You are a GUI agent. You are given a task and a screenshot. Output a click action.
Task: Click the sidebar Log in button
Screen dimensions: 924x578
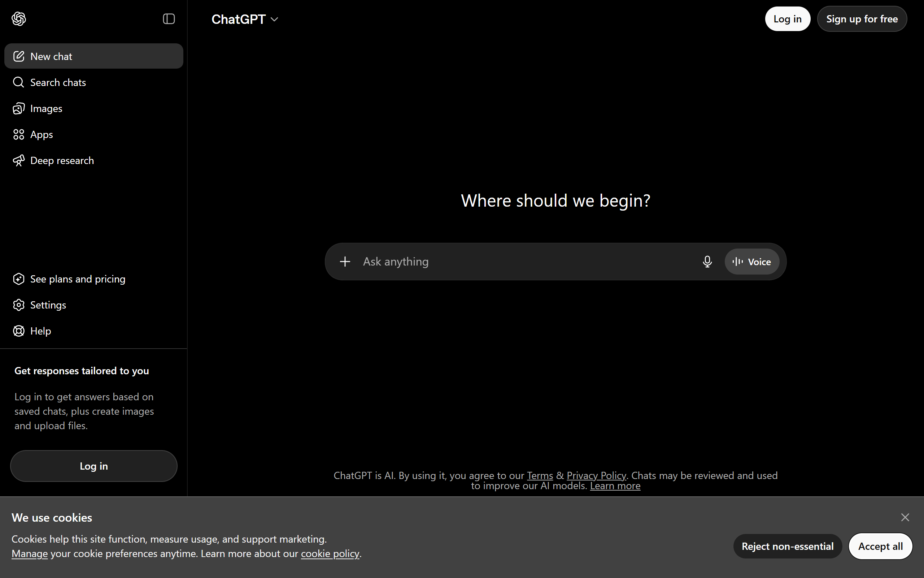[93, 466]
